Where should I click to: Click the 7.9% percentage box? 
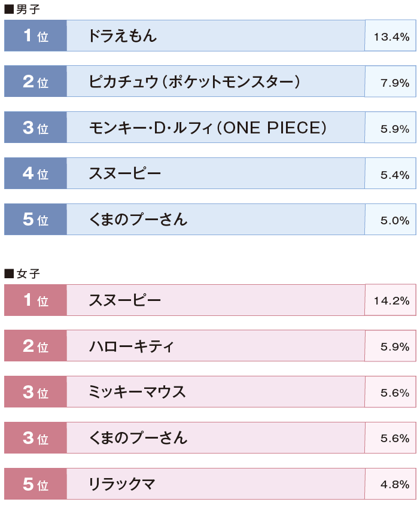pos(391,83)
